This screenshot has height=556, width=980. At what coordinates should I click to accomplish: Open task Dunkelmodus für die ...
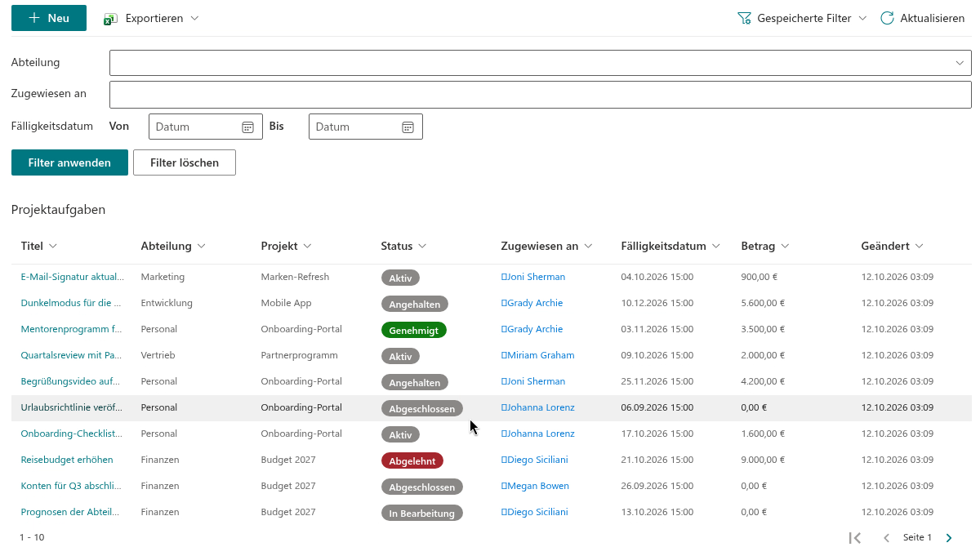(x=71, y=303)
